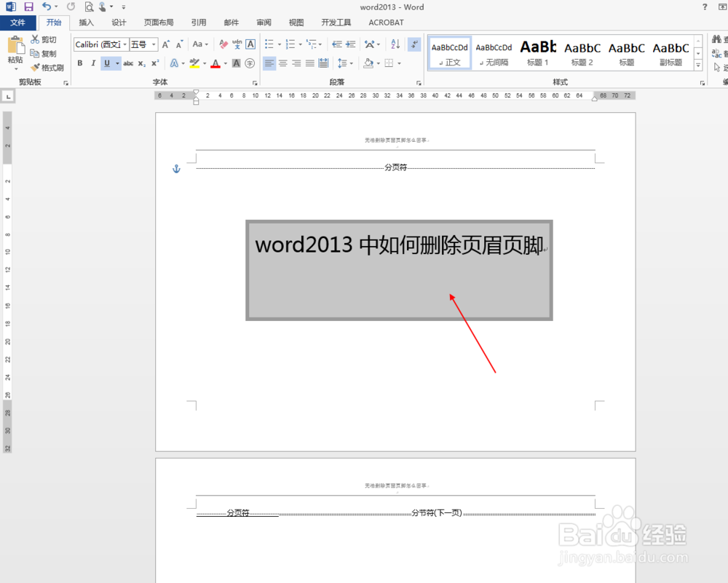The width and height of the screenshot is (728, 583).
Task: Click the distributed alignment icon
Action: 324,63
